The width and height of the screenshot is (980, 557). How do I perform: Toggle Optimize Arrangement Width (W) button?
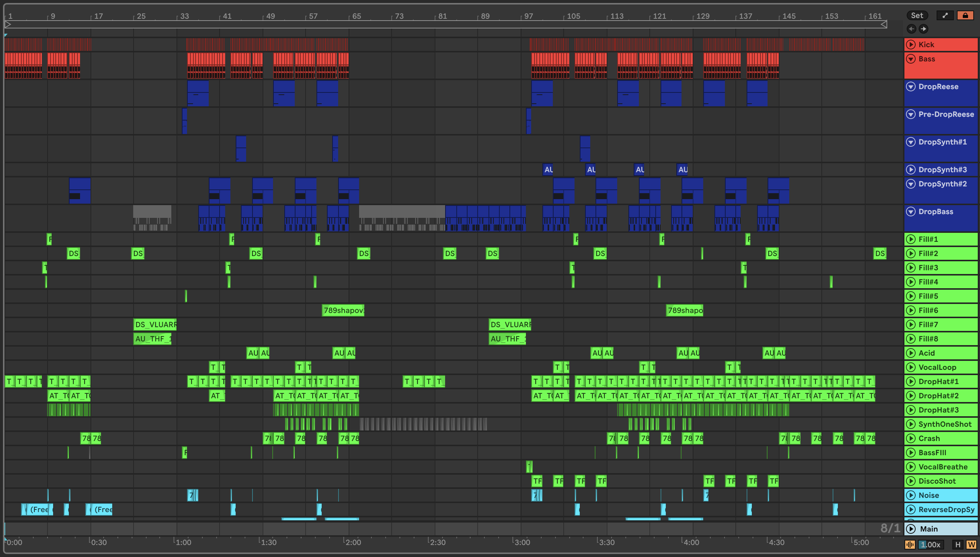(971, 544)
